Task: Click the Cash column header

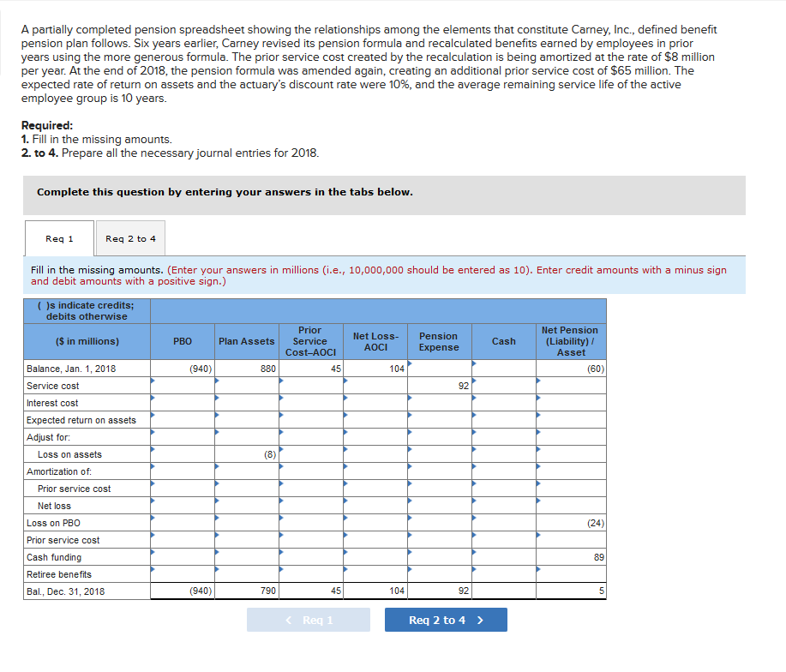Action: [x=503, y=341]
